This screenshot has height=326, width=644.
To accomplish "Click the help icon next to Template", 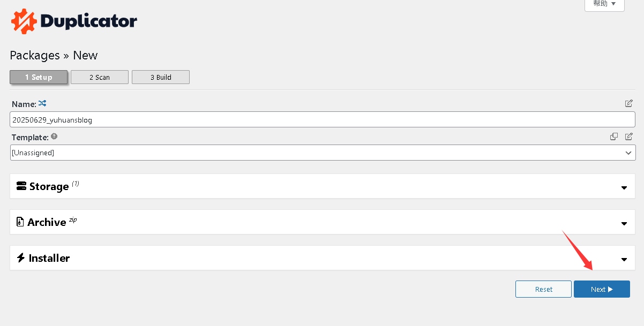I will 54,137.
